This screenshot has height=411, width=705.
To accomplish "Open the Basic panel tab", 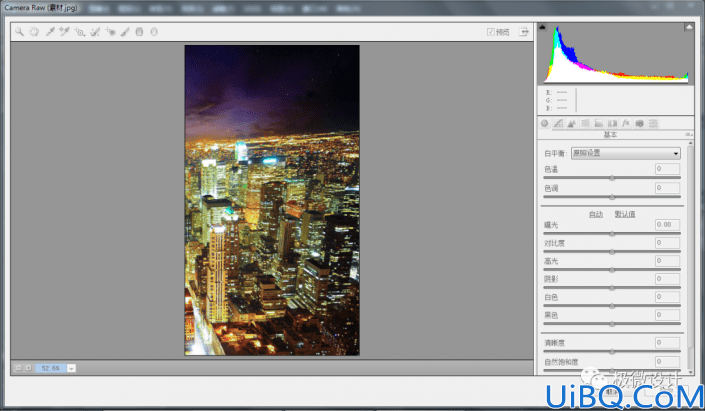I will point(544,123).
